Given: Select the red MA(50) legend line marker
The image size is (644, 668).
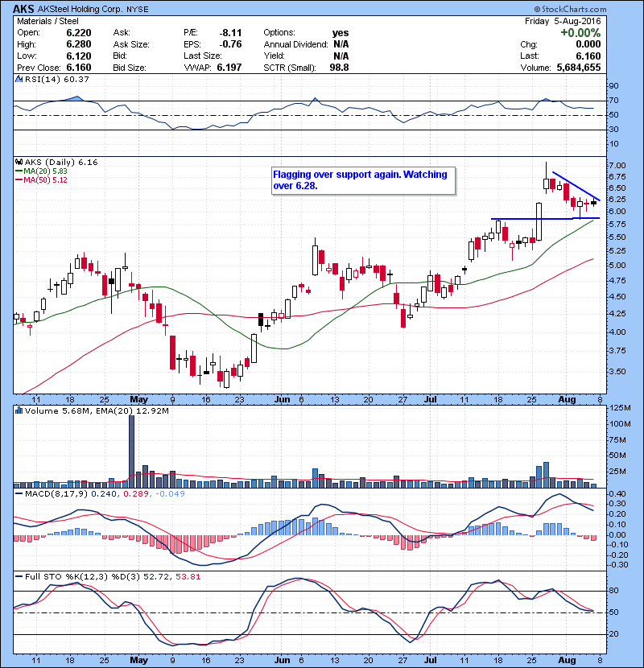Looking at the screenshot, I should point(19,180).
